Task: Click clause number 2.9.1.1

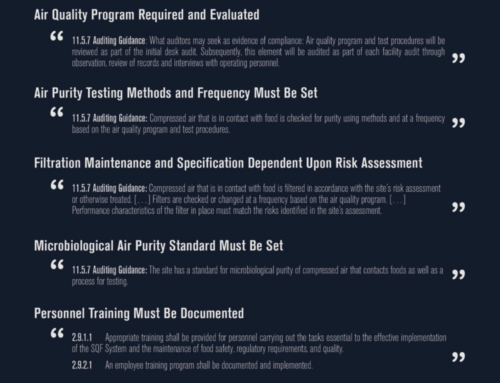Action: (82, 337)
